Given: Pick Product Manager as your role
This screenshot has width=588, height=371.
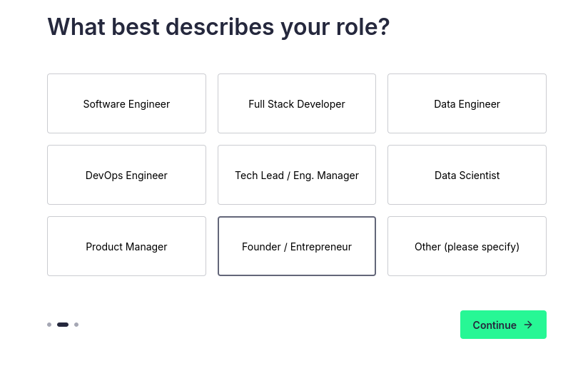Looking at the screenshot, I should (126, 246).
